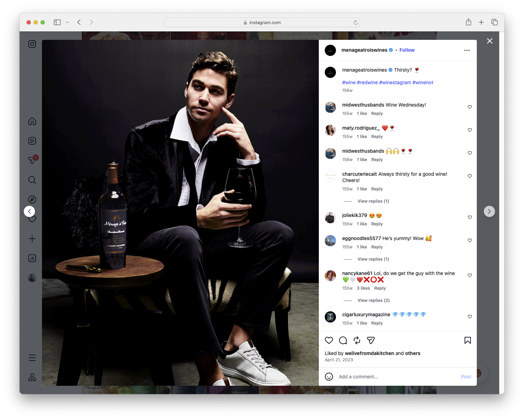Open the Instagram home feed icon
This screenshot has width=524, height=420.
pos(32,121)
